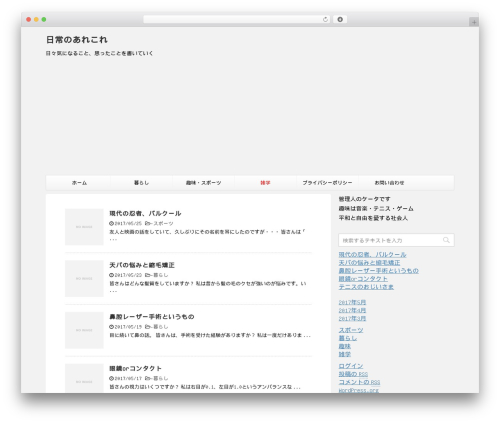Viewport: 500px width, 423px height.
Task: Open the 暮らし menu item in navigation
Action: tap(141, 183)
